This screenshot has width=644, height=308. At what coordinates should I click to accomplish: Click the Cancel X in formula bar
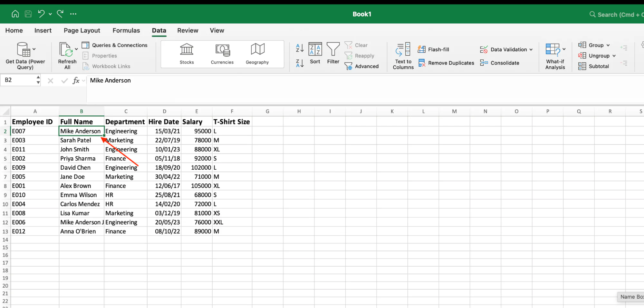[50, 80]
